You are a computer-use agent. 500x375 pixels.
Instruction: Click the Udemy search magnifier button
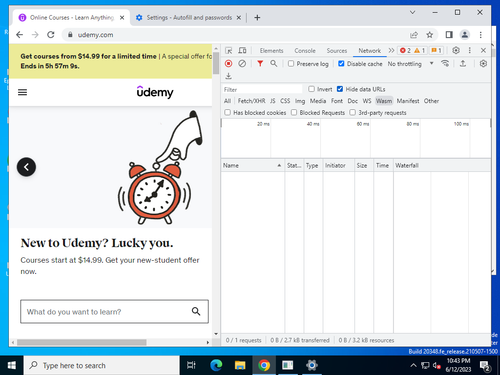point(196,311)
